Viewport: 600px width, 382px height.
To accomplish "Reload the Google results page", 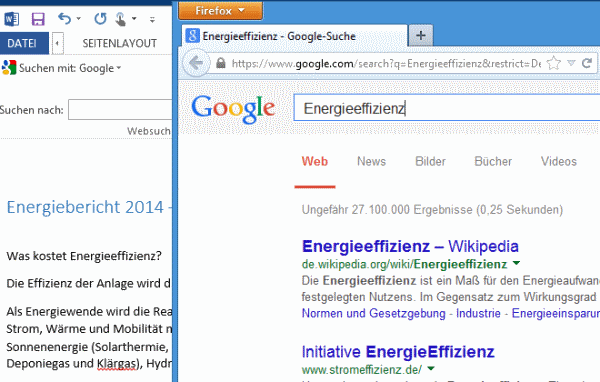I will pos(587,63).
